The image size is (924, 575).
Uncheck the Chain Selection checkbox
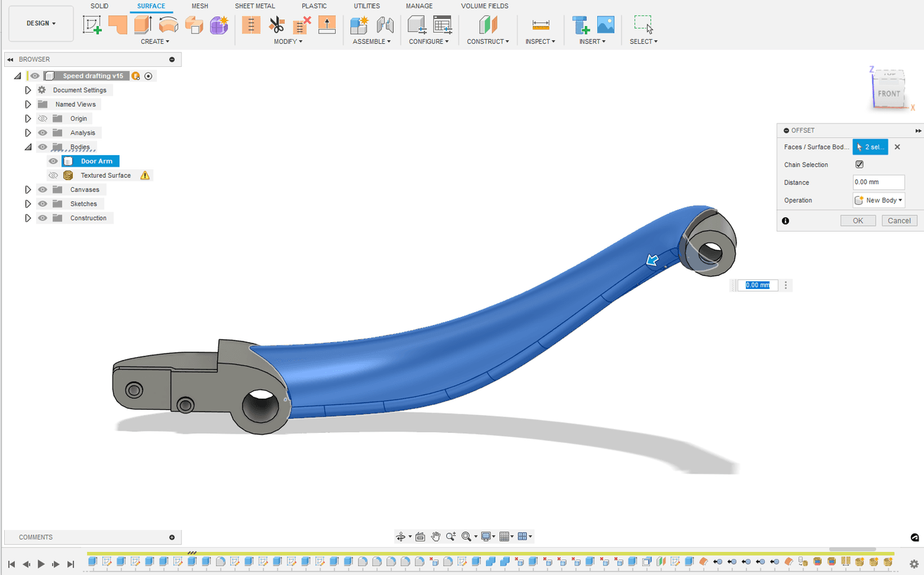pos(859,165)
